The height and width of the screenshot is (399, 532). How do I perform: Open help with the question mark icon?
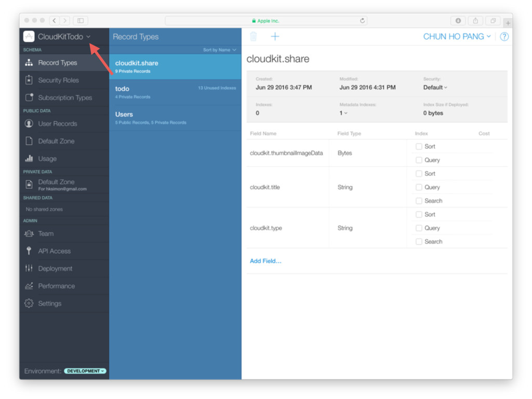[x=504, y=37]
